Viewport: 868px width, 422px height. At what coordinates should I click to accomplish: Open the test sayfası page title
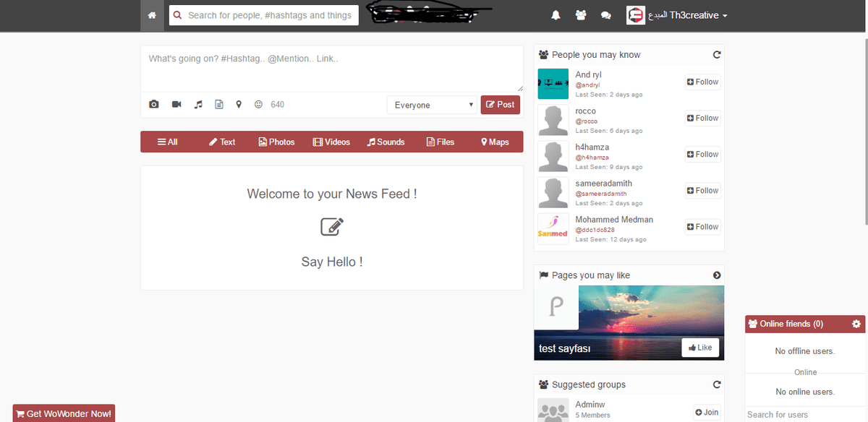(565, 349)
